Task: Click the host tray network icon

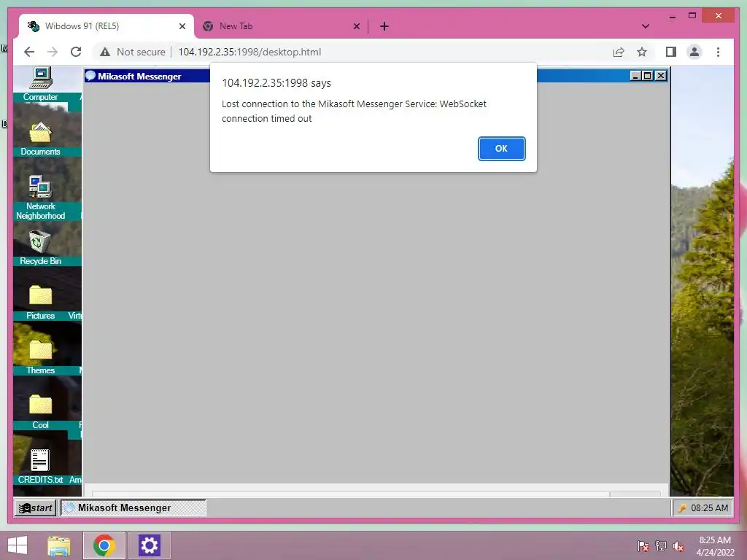Action: [x=661, y=546]
